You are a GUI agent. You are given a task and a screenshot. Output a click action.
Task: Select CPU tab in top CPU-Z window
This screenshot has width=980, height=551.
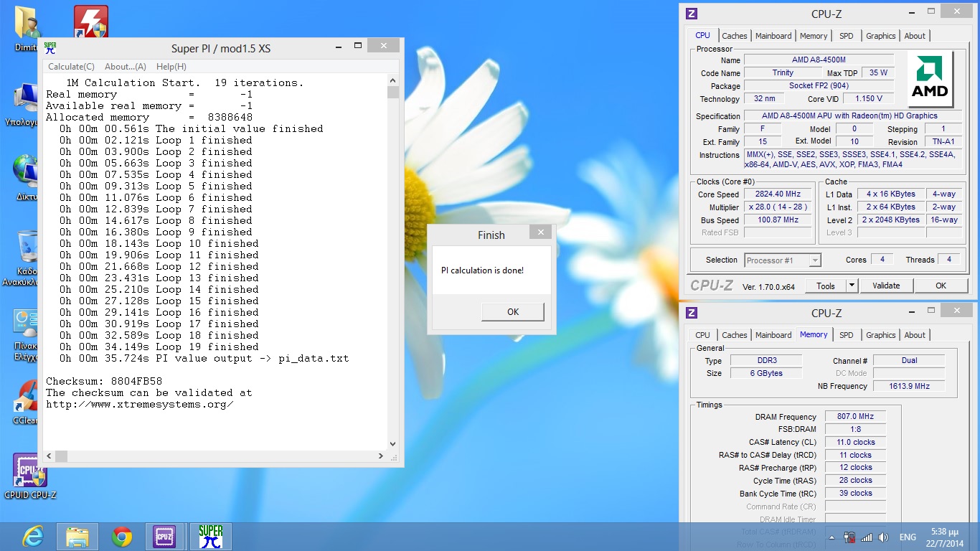[703, 35]
